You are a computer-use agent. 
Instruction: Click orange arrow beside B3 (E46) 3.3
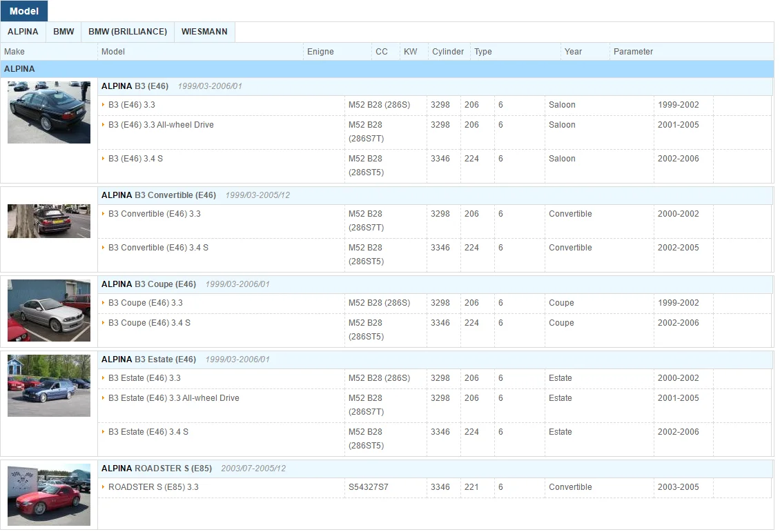click(103, 104)
